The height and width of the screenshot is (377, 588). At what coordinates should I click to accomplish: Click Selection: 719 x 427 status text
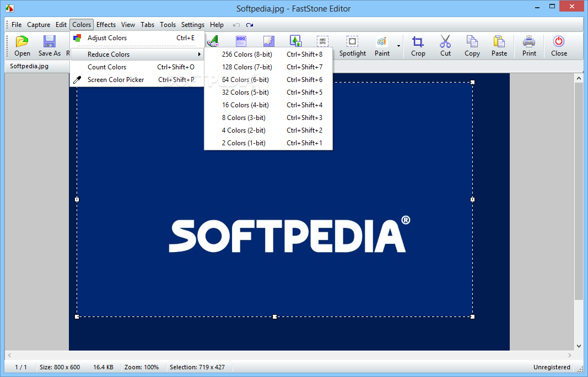(197, 367)
